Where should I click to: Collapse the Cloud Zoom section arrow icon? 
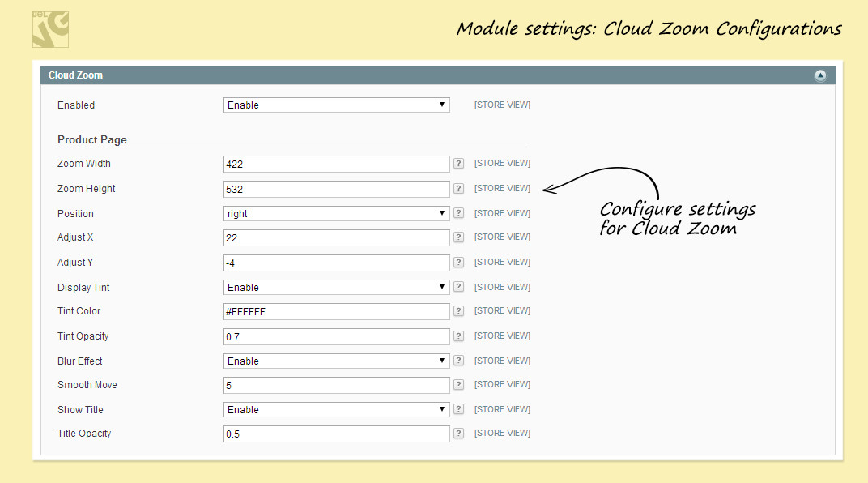pos(820,75)
